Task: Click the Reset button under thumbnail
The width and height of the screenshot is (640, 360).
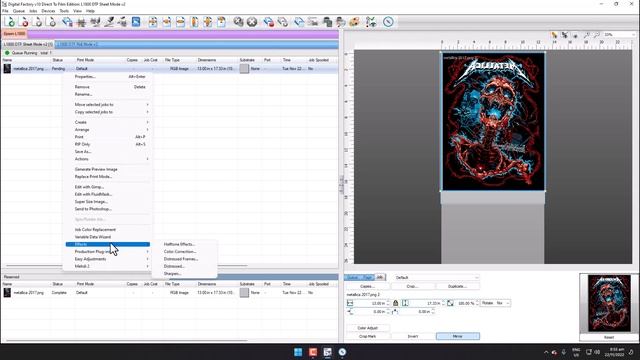Action: click(609, 338)
